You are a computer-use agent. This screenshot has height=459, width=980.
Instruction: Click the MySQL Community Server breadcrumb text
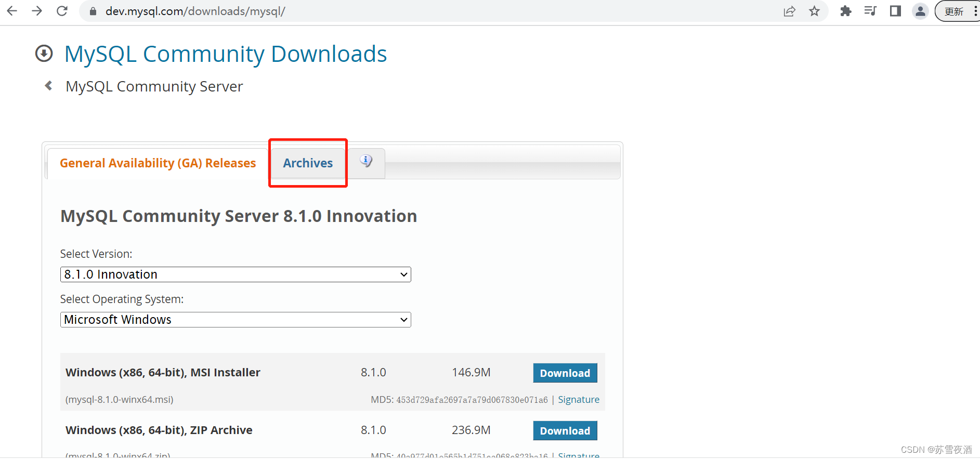pos(154,86)
